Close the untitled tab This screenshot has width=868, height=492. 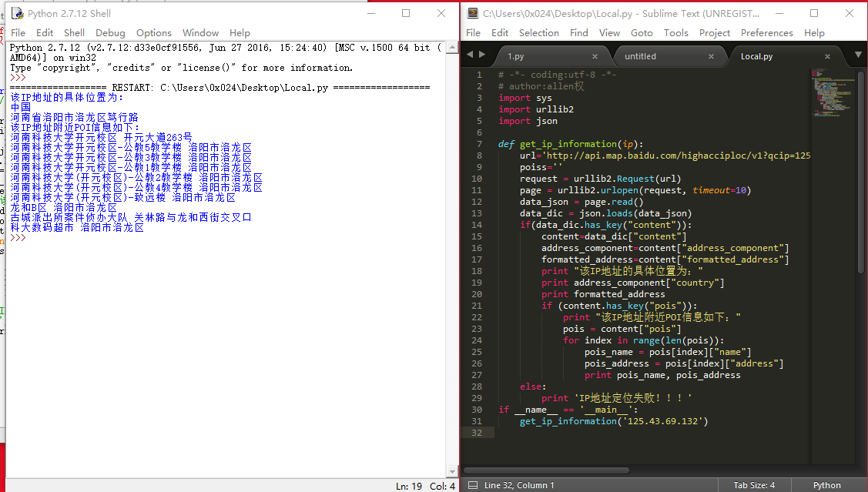712,56
